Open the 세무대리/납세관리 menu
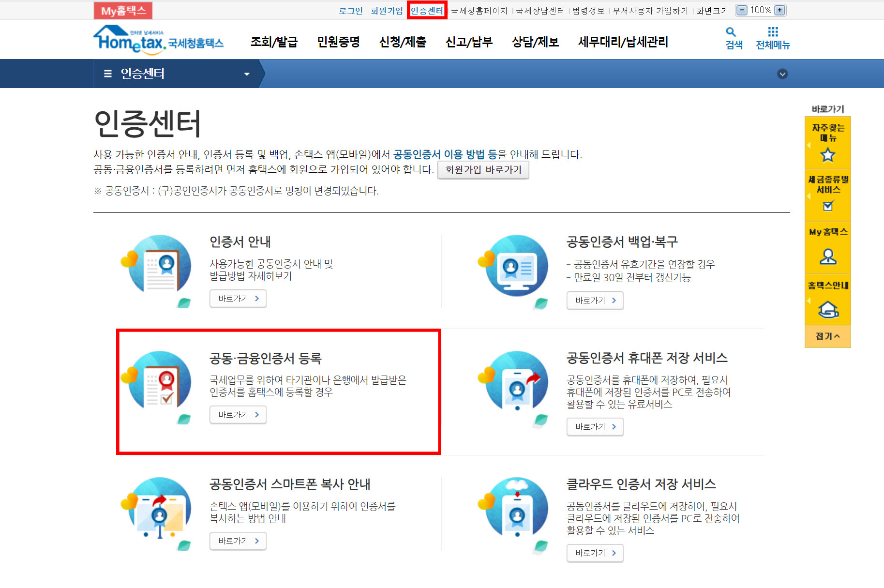Screen dimensions: 884x588 pos(623,42)
